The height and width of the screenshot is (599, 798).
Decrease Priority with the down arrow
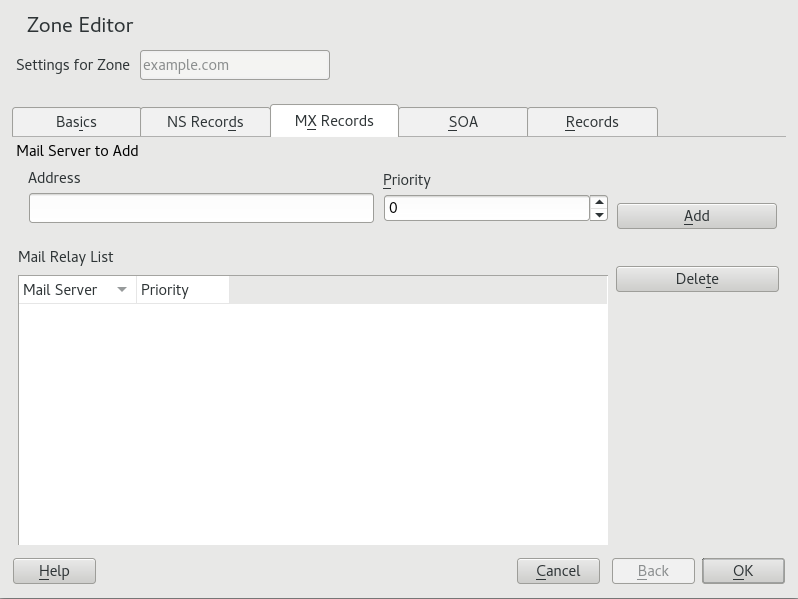599,214
